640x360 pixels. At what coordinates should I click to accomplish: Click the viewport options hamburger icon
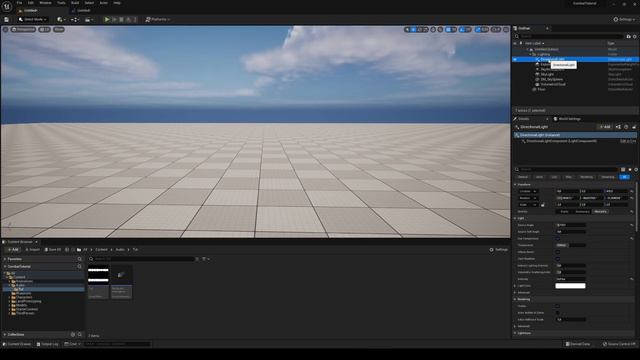5,29
